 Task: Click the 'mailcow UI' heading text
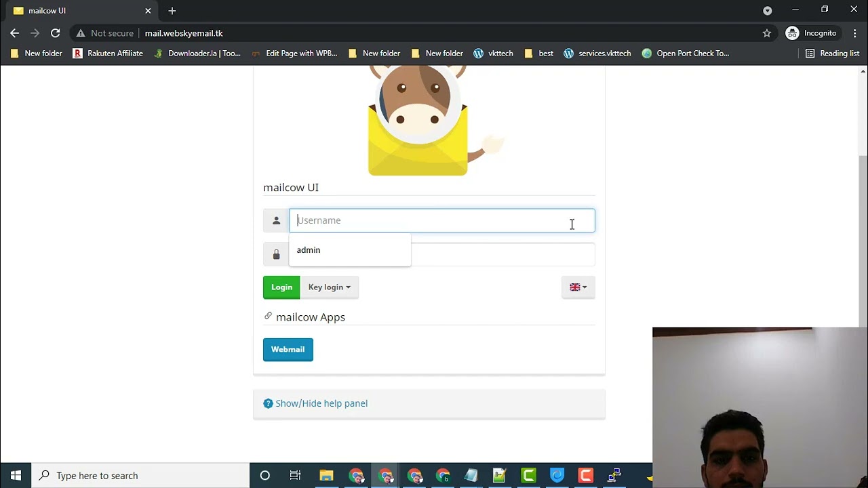291,187
